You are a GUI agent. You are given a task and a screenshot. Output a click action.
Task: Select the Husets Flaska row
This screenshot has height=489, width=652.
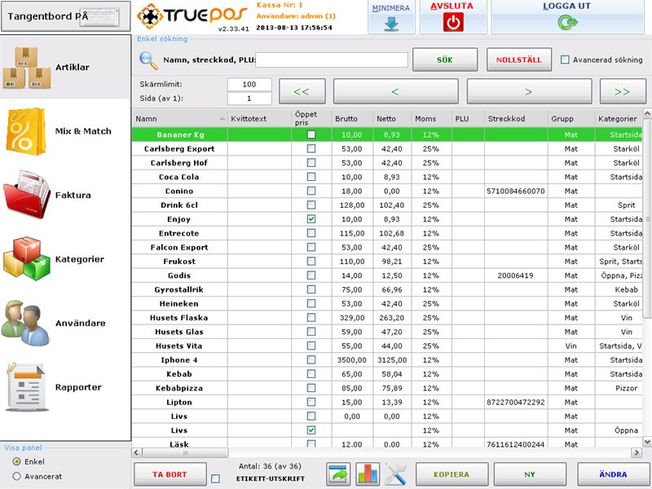click(x=388, y=318)
